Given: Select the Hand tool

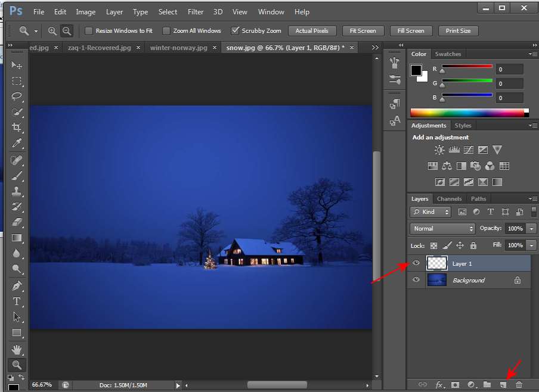Looking at the screenshot, I should 17,349.
